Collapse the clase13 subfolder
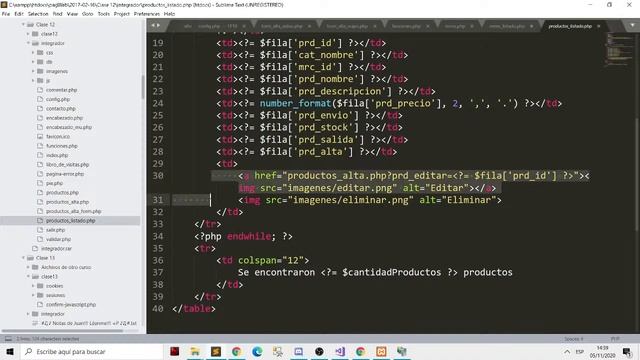 (x=28, y=277)
